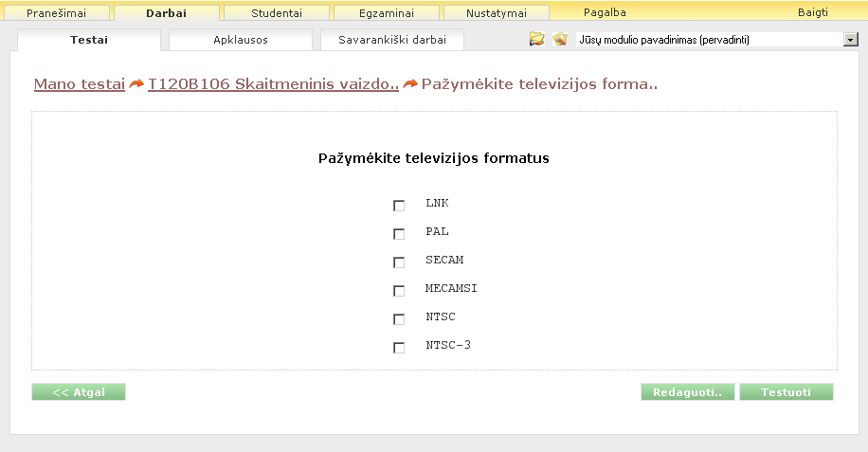The width and height of the screenshot is (868, 452).
Task: Select the Testai sub-tab
Action: point(89,40)
